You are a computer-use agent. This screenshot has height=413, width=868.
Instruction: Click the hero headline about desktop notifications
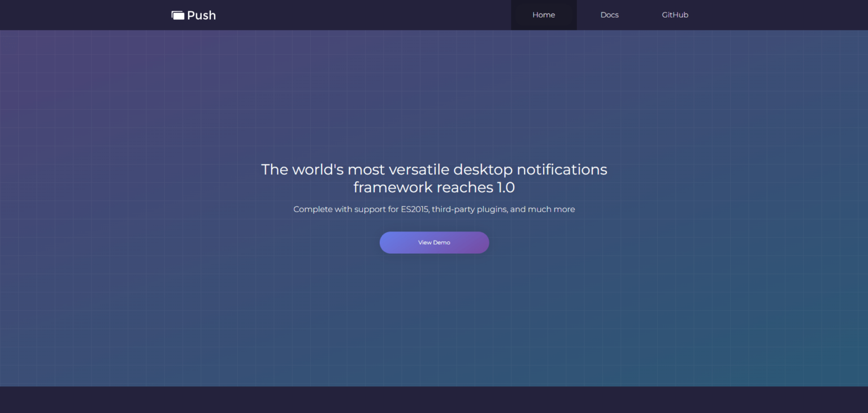(x=434, y=178)
